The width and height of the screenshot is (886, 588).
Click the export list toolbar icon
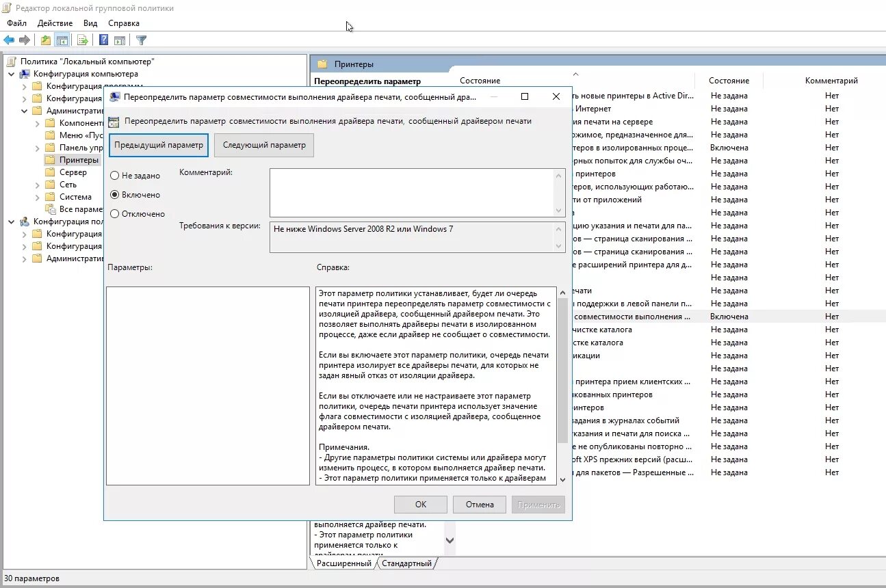(82, 40)
